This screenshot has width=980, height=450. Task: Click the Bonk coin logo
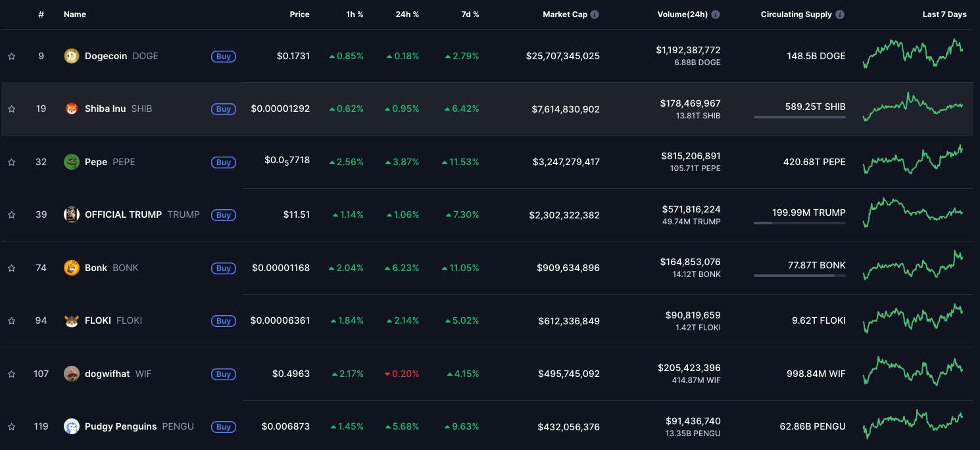tap(72, 268)
